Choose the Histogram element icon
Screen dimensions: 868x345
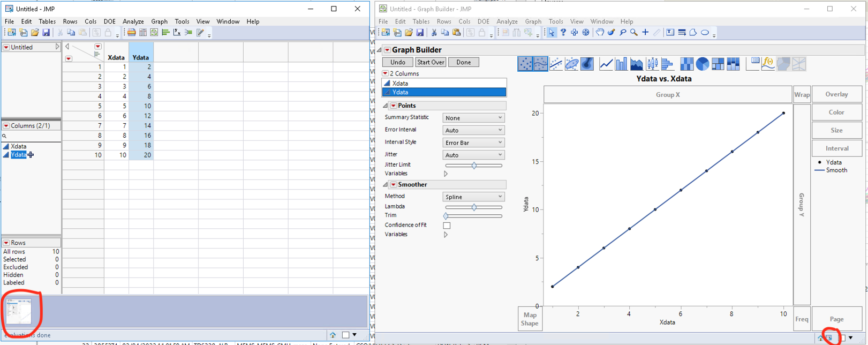pyautogui.click(x=667, y=64)
